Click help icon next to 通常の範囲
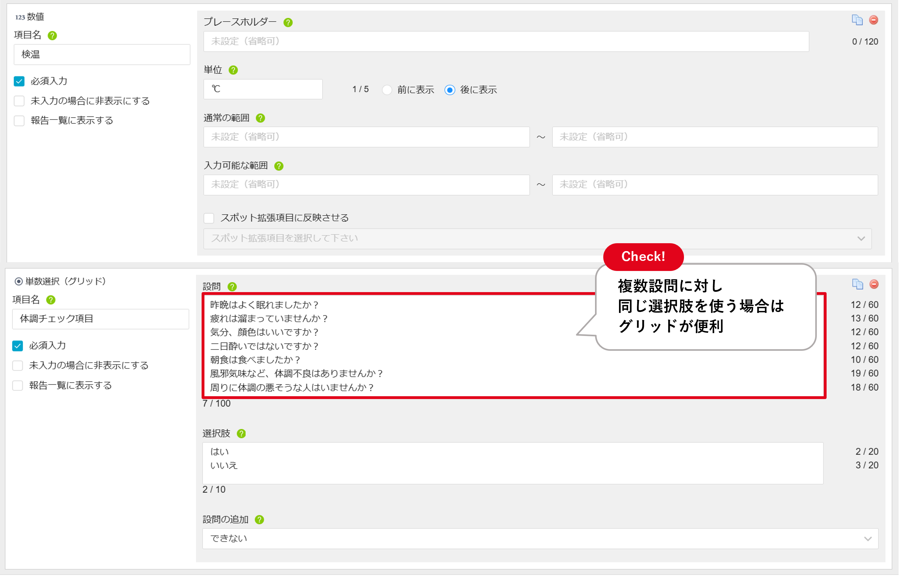The width and height of the screenshot is (902, 588). point(260,118)
